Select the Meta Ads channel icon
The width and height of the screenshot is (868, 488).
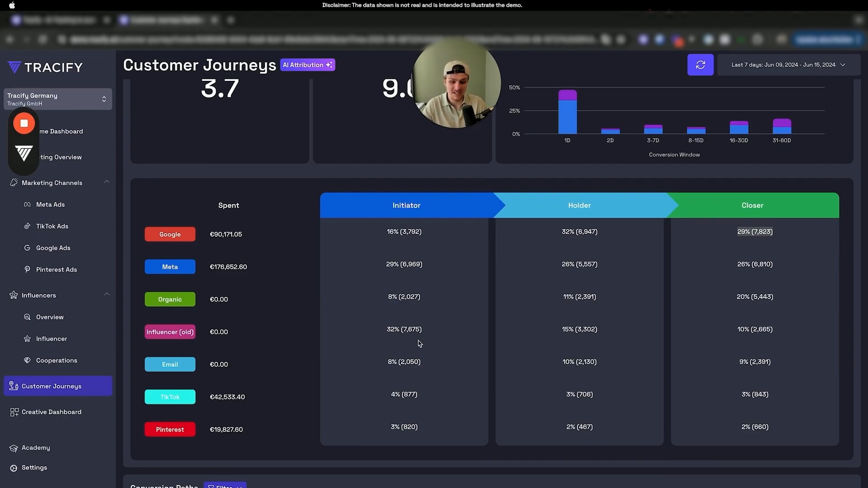pos(28,204)
